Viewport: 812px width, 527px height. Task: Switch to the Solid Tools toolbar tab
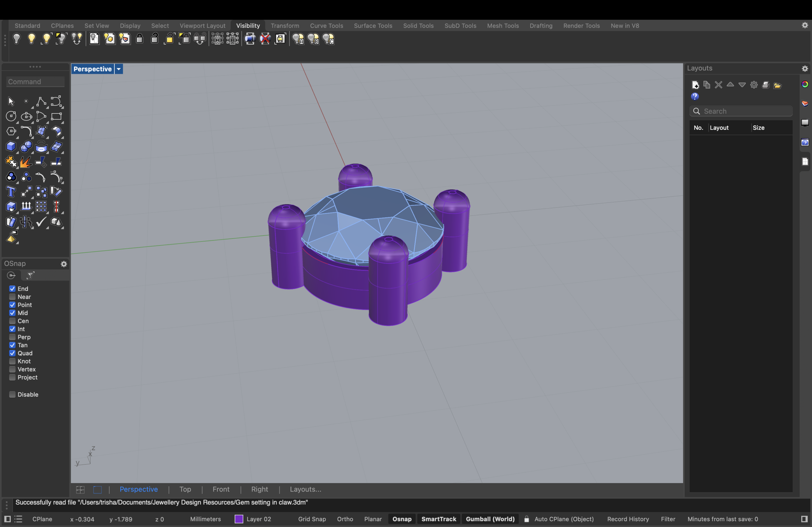[418, 26]
